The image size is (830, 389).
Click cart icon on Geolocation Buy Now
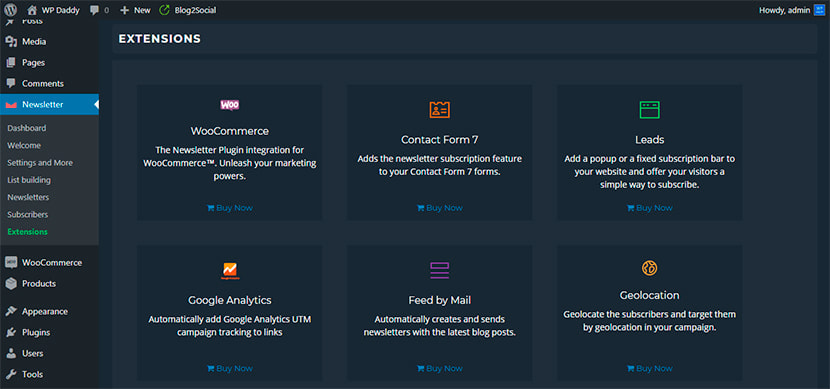[x=630, y=368]
